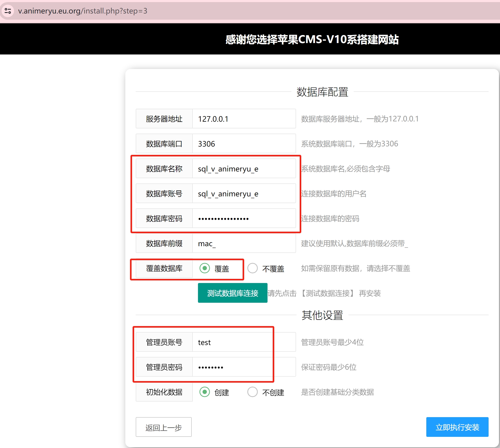Click the 数据库配置 section heading
Viewport: 500px width, 448px height.
click(x=322, y=92)
